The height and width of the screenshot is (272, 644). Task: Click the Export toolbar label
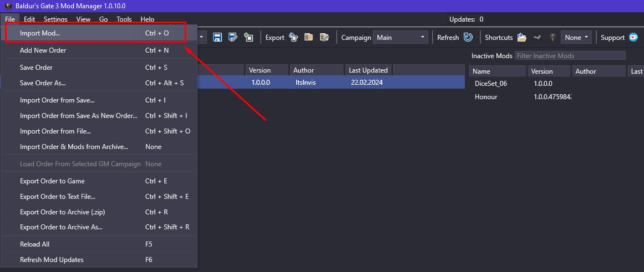pyautogui.click(x=275, y=37)
